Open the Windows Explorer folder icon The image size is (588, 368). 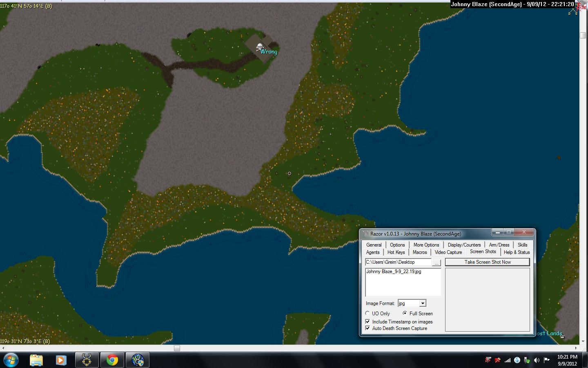coord(36,360)
